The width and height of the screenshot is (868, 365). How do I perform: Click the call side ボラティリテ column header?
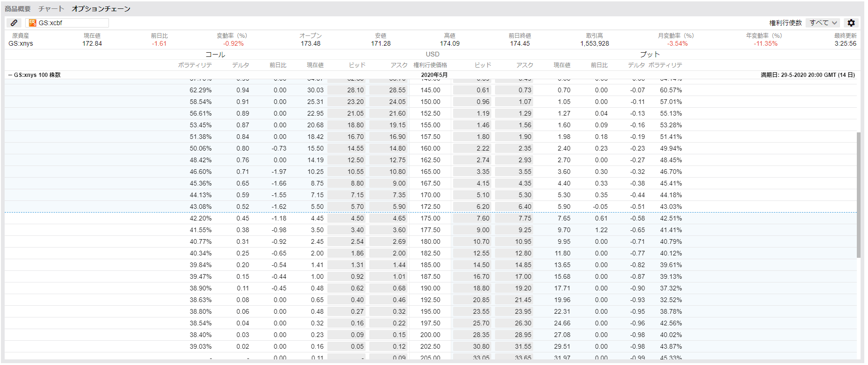coord(195,65)
